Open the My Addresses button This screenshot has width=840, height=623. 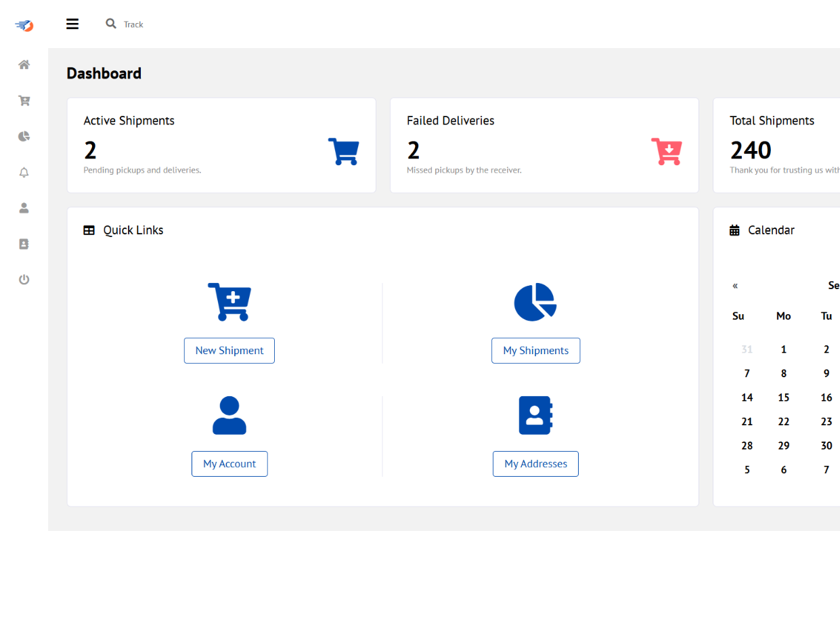(535, 464)
